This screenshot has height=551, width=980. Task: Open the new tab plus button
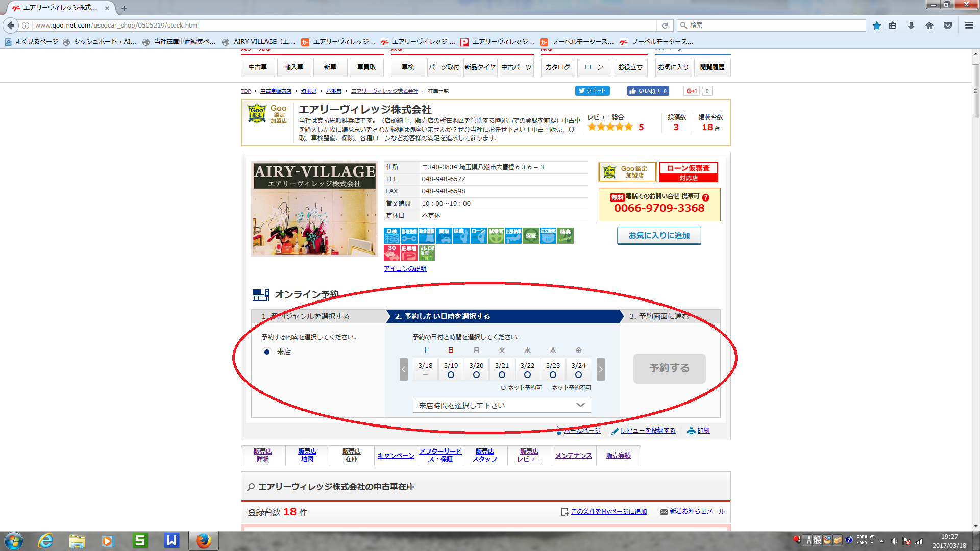point(124,8)
